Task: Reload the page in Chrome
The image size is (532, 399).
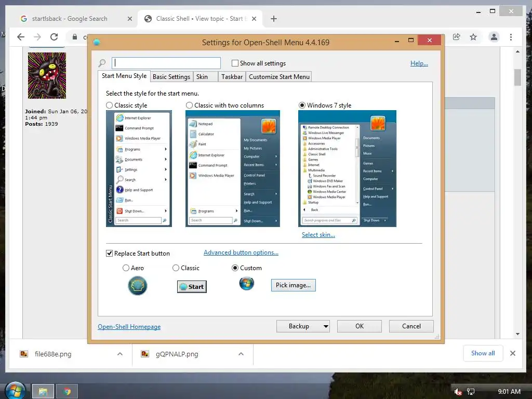Action: [x=54, y=37]
